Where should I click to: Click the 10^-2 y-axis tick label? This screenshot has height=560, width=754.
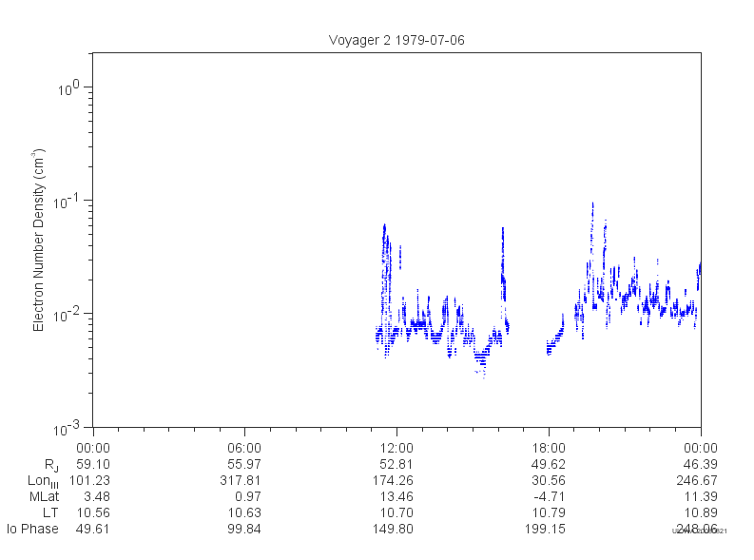(x=66, y=315)
